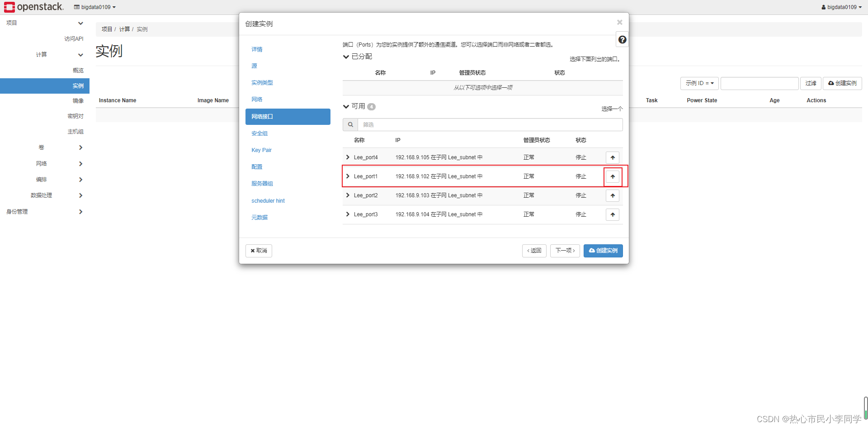Click the 返回 button
This screenshot has width=868, height=428.
pyautogui.click(x=534, y=251)
